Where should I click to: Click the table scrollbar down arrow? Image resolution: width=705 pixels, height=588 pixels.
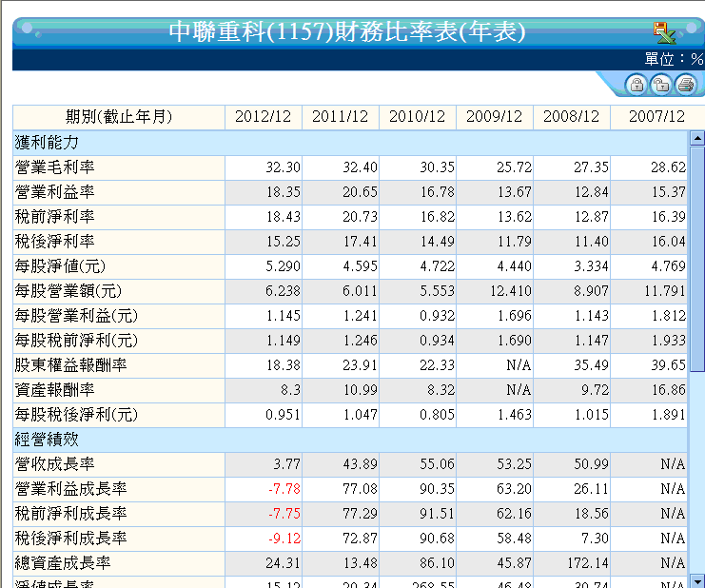pos(696,580)
